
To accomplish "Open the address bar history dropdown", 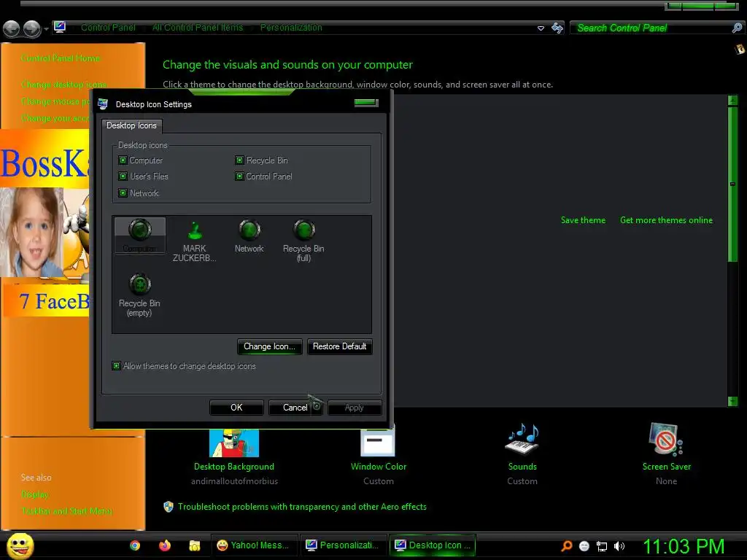I will point(541,28).
